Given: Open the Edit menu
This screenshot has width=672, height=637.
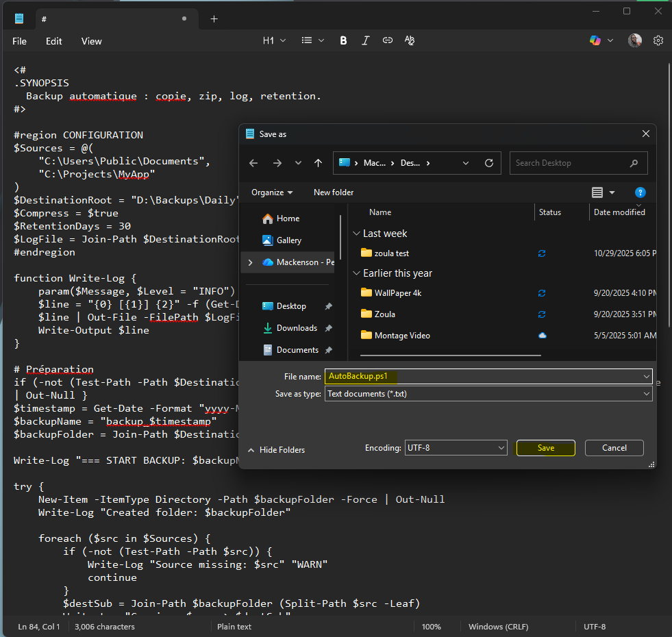Looking at the screenshot, I should click(x=54, y=41).
